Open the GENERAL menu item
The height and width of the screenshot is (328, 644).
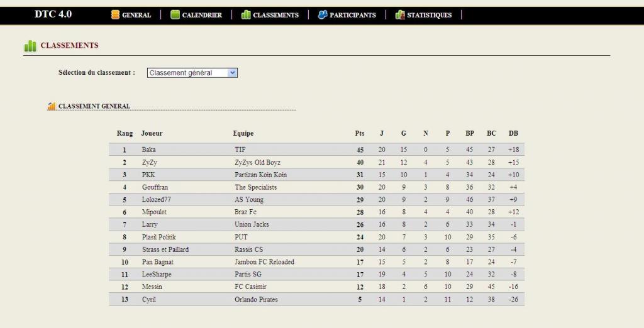136,15
